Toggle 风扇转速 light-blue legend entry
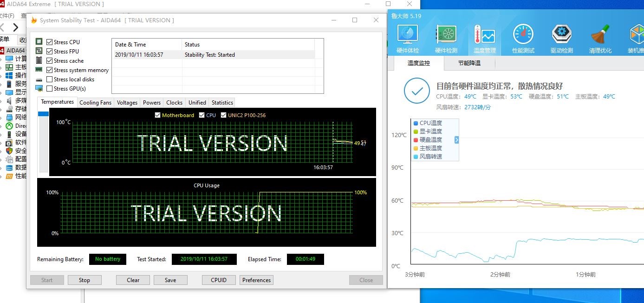 click(x=428, y=157)
